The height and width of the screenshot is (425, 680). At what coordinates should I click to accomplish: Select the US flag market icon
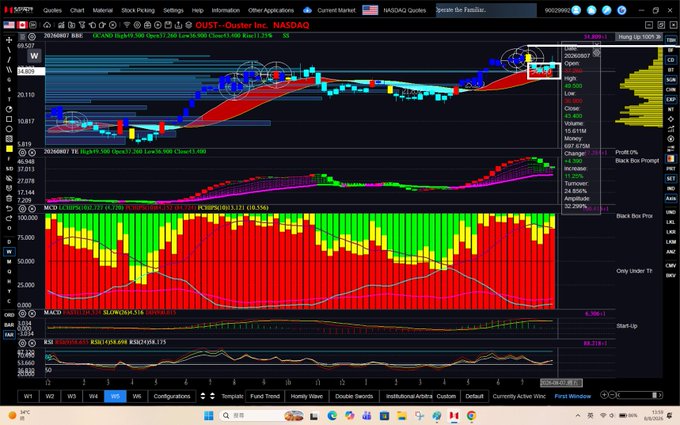[x=9, y=25]
